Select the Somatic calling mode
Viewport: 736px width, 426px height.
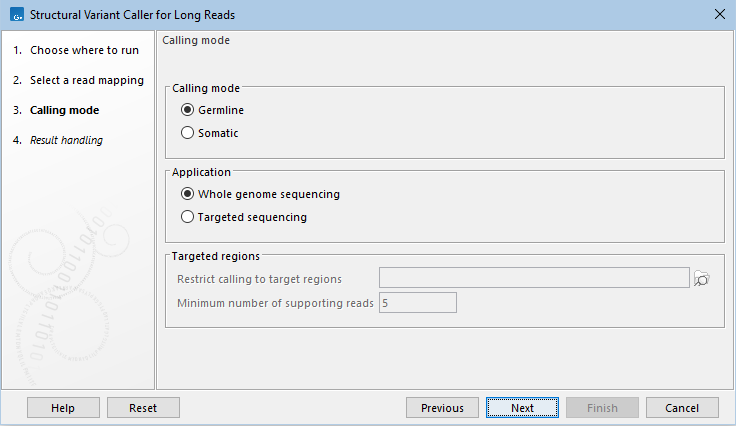187,132
